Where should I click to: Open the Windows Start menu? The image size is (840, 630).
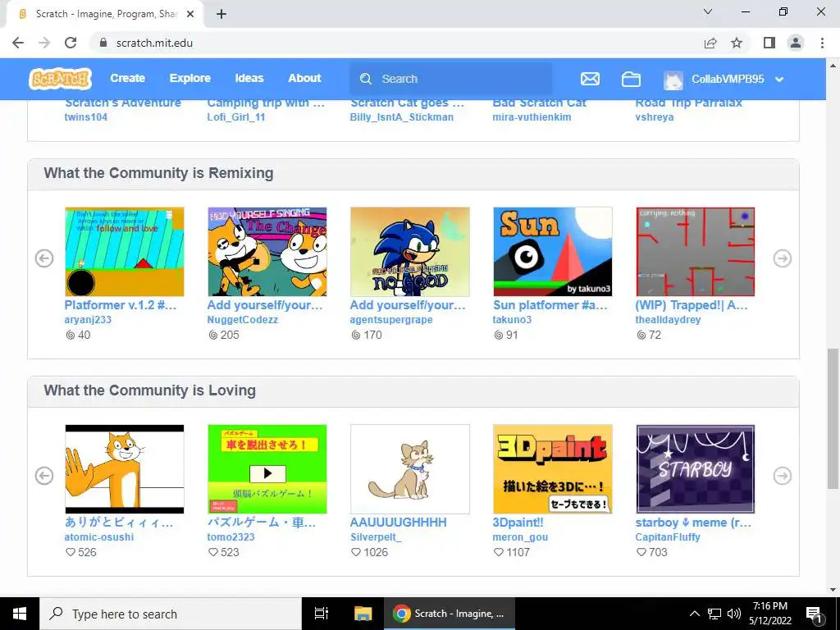[20, 614]
